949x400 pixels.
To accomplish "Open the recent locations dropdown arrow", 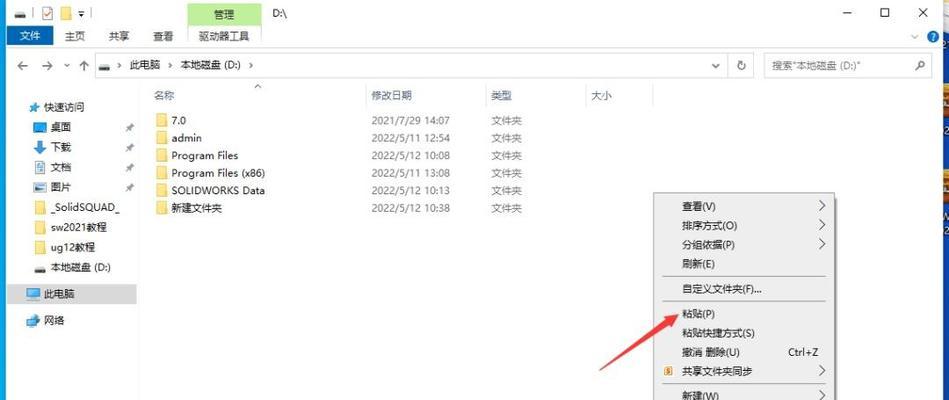I will pos(67,66).
